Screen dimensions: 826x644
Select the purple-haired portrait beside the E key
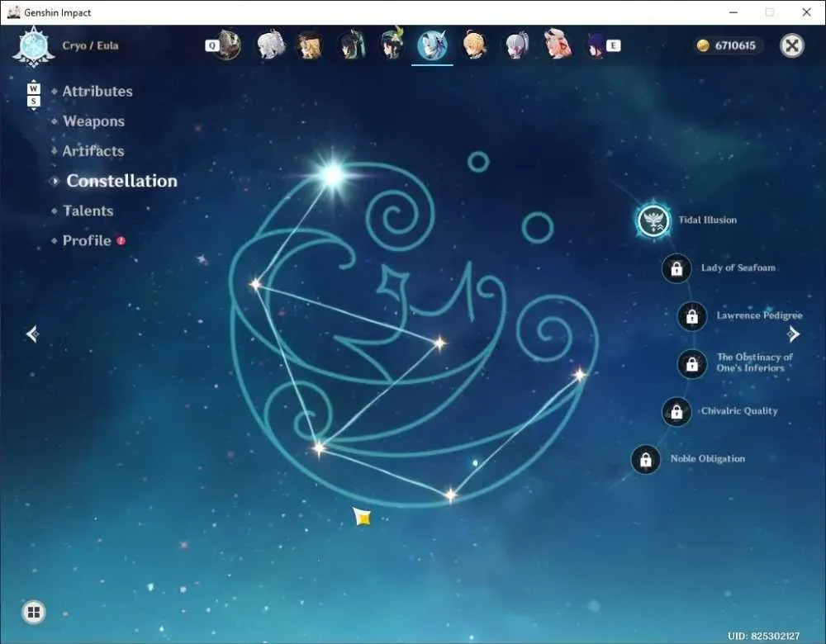pos(596,45)
